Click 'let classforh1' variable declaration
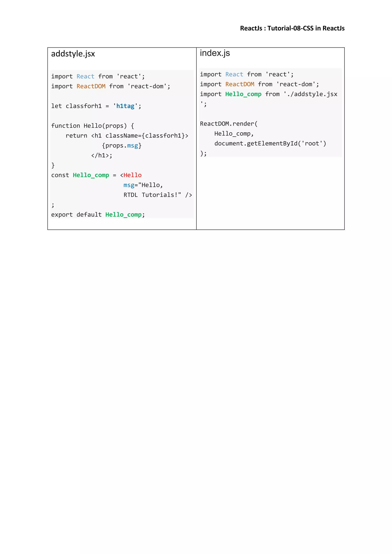 76,106
